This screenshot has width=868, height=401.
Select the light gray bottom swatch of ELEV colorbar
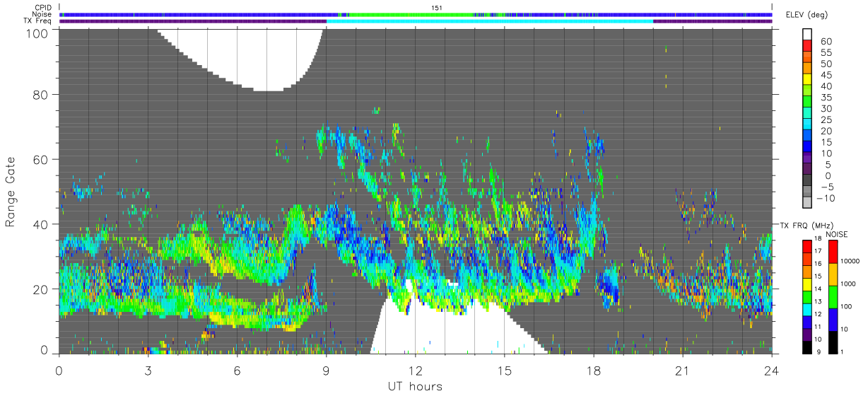(807, 202)
